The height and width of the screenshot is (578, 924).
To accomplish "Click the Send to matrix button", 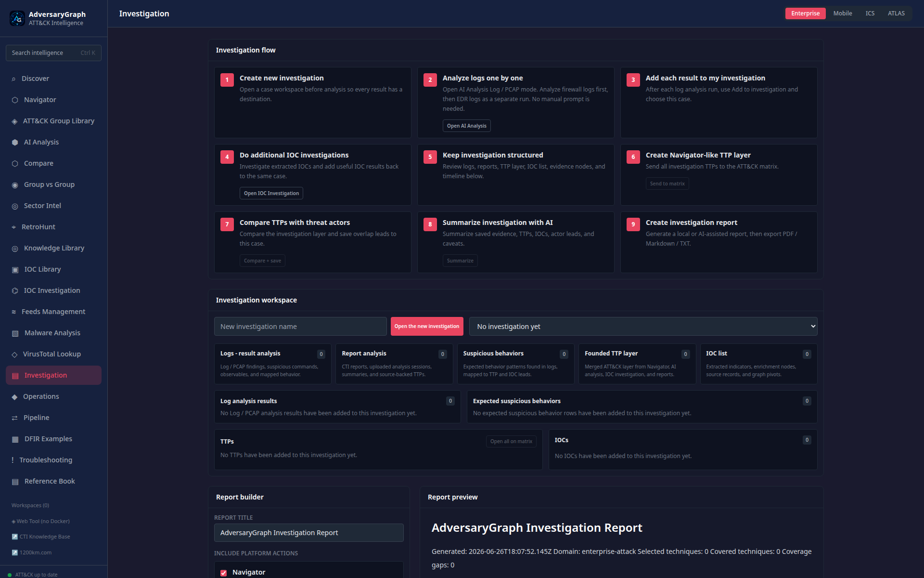I will pos(667,184).
